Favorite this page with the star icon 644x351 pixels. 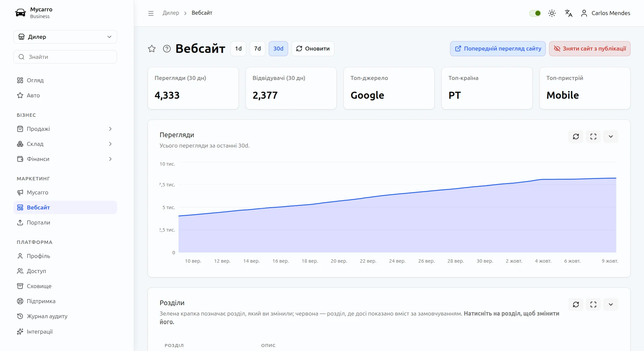pos(152,49)
